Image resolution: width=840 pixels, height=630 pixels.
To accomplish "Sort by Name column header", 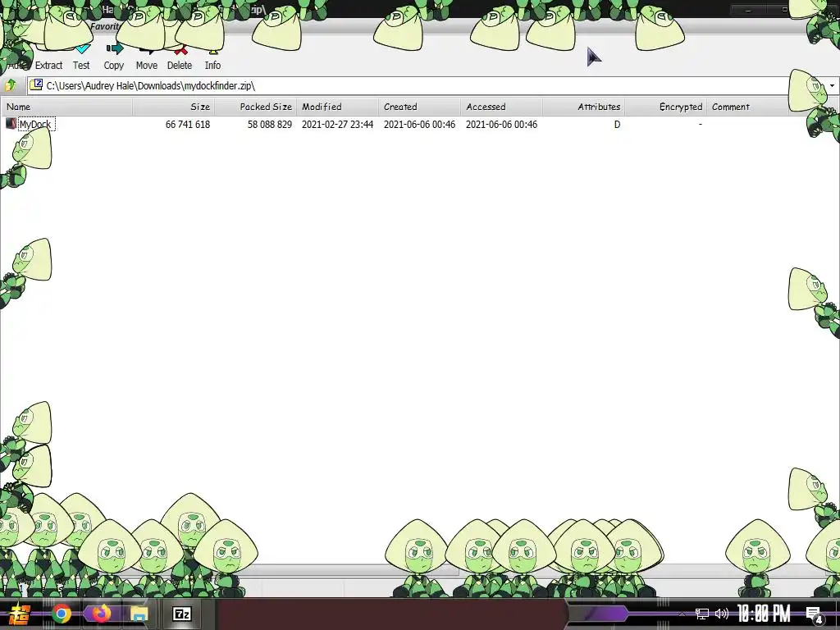I will pos(67,107).
